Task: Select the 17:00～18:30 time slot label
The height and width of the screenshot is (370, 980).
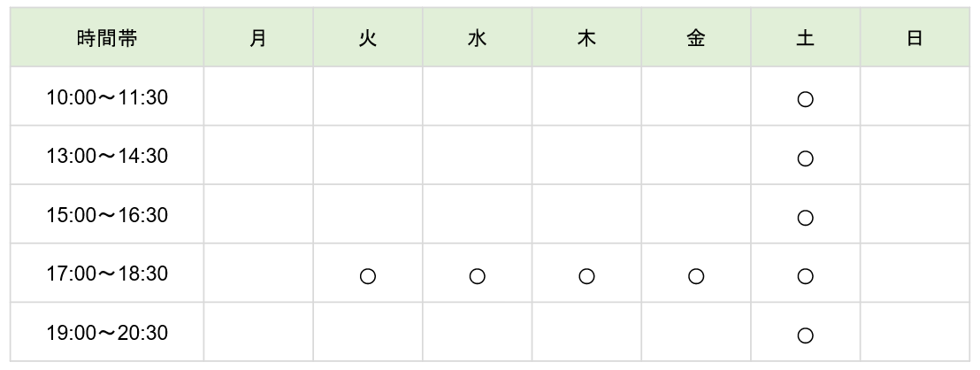Action: click(107, 274)
